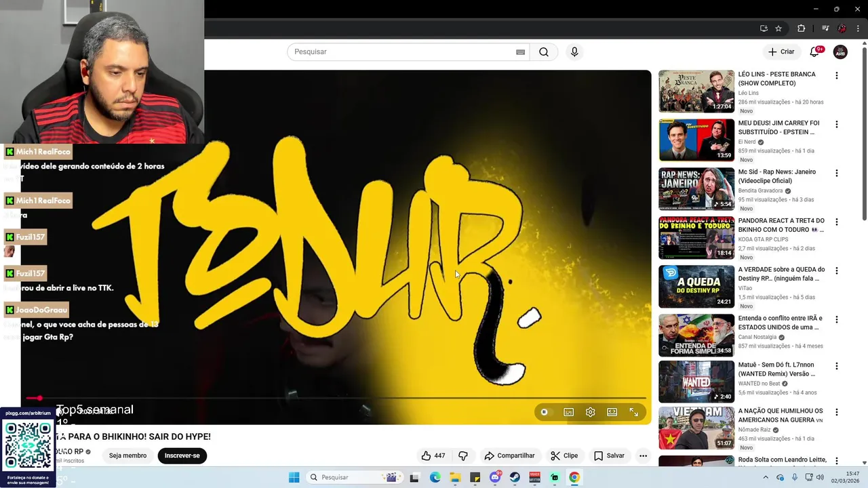Image resolution: width=868 pixels, height=488 pixels.
Task: Open the Matuê Sem Dó WANTED thumbnail
Action: (696, 382)
